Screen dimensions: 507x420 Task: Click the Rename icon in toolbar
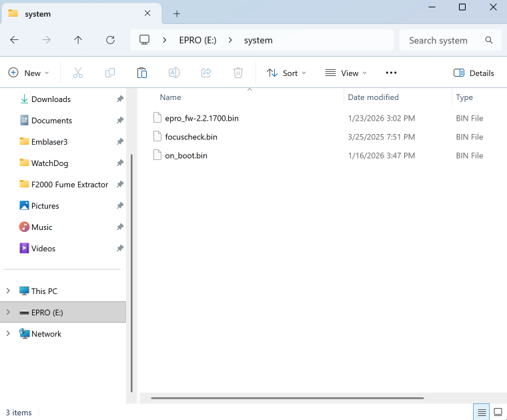[173, 73]
